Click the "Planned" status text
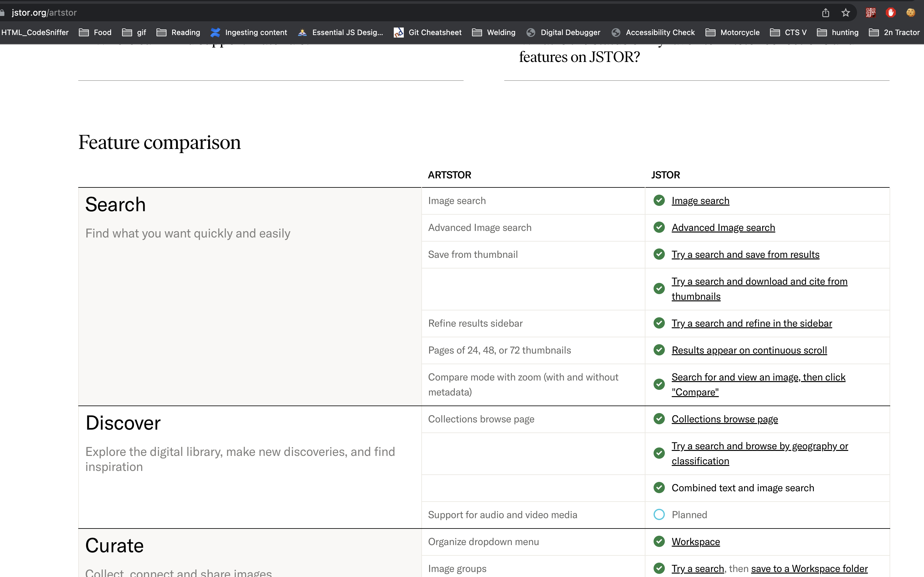 (x=689, y=515)
